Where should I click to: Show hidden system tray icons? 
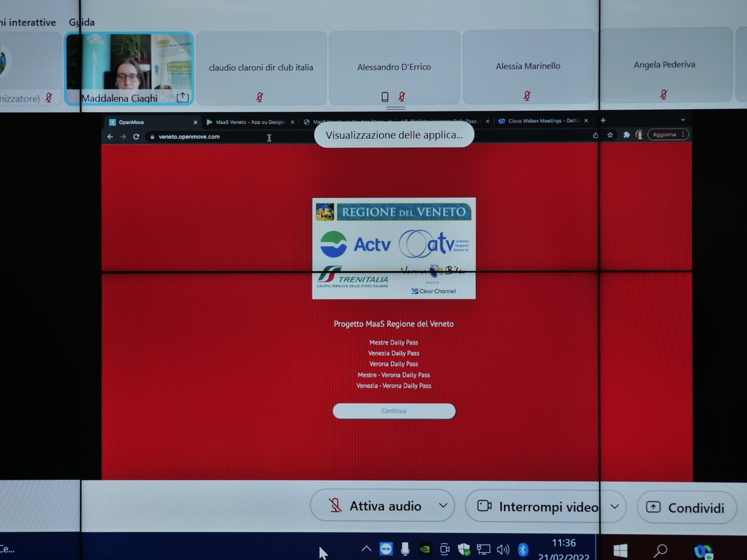point(366,549)
